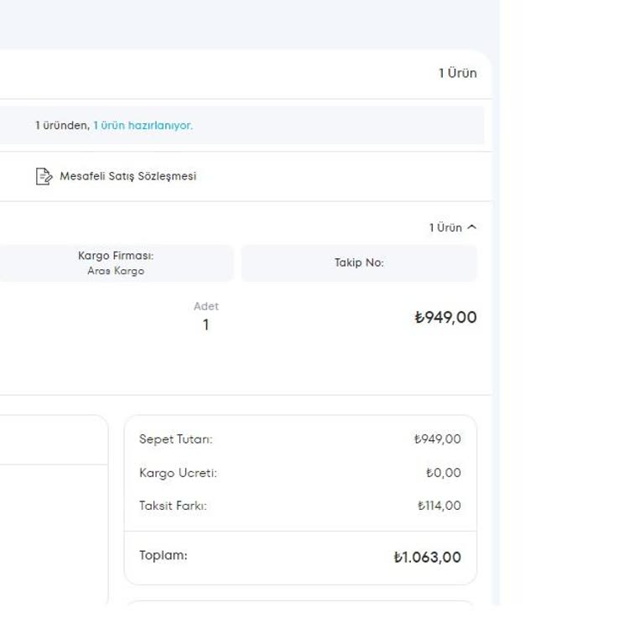Click the bold product price ₺949,00

coord(445,317)
